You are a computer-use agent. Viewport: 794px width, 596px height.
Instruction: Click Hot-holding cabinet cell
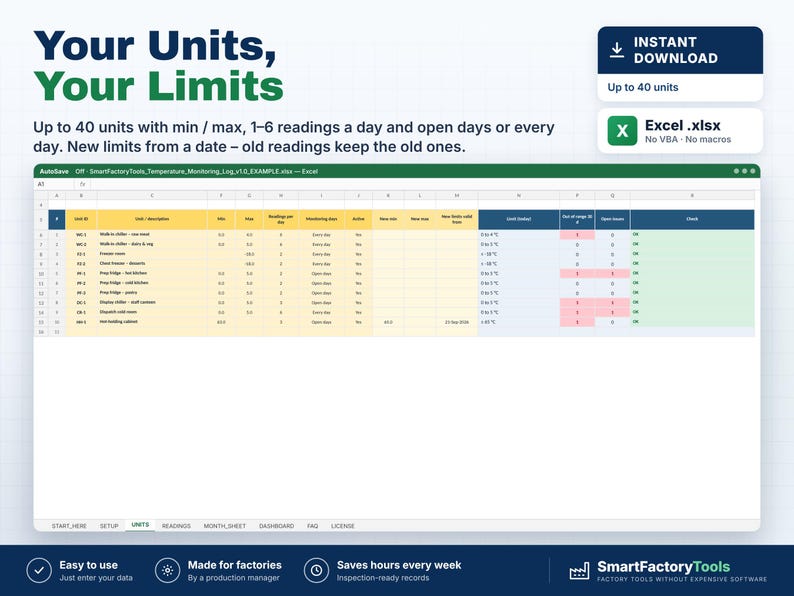point(152,322)
